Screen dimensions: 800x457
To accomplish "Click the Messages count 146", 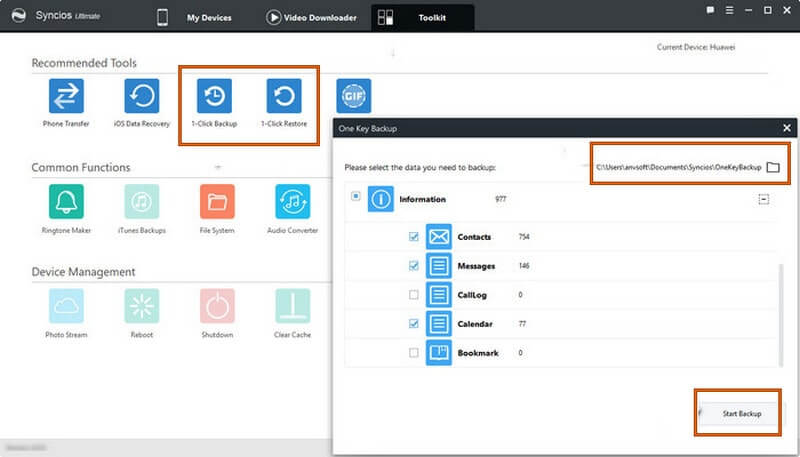I will [x=524, y=266].
